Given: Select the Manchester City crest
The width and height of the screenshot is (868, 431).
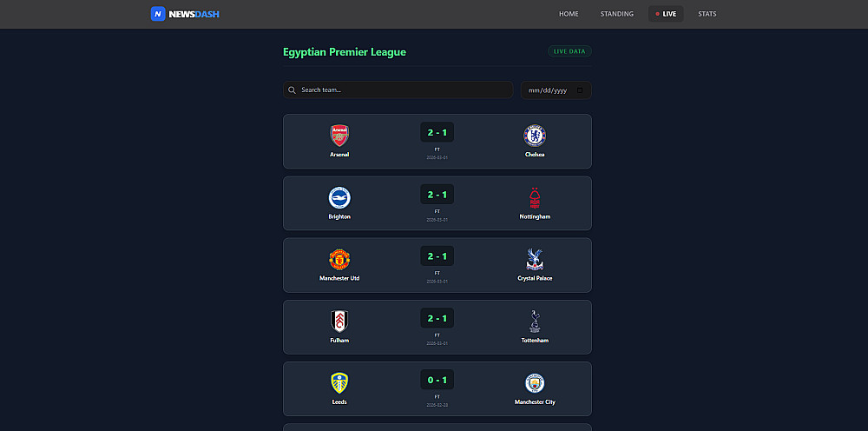Looking at the screenshot, I should (535, 383).
